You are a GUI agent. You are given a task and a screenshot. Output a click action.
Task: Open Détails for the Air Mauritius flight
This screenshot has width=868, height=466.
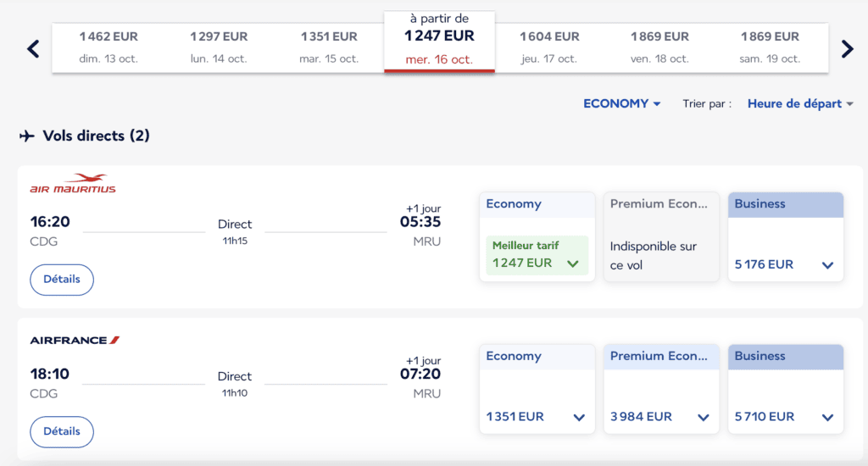tap(62, 280)
